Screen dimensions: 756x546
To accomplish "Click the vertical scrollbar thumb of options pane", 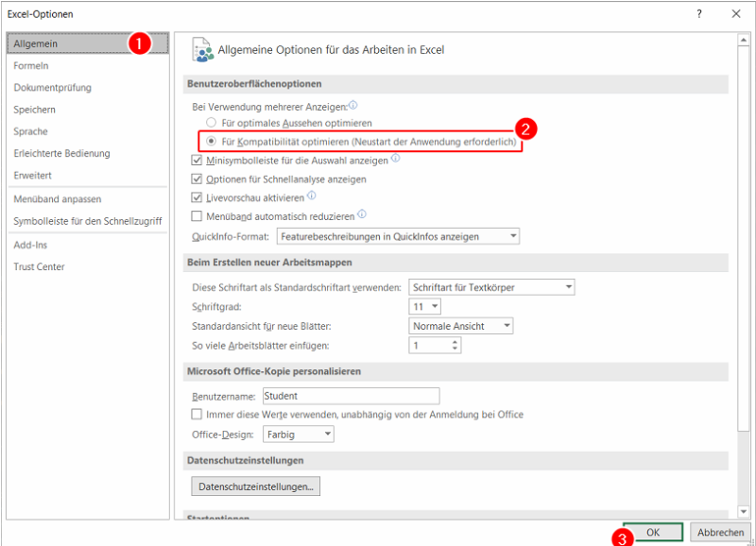I will click(744, 240).
